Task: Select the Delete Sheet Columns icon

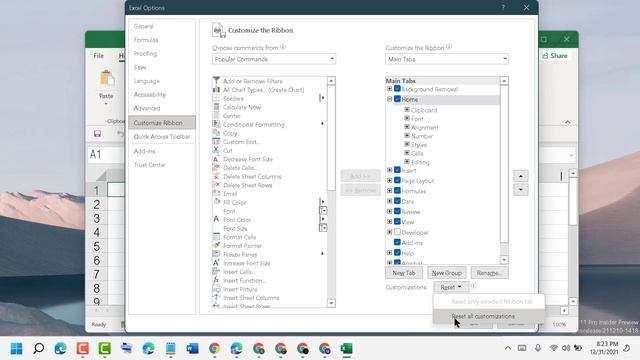Action: [216, 176]
